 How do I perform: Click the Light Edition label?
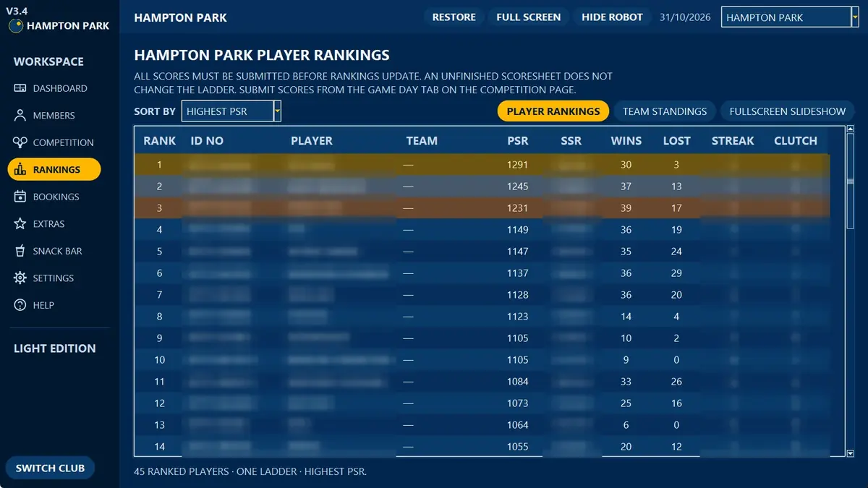pyautogui.click(x=55, y=348)
